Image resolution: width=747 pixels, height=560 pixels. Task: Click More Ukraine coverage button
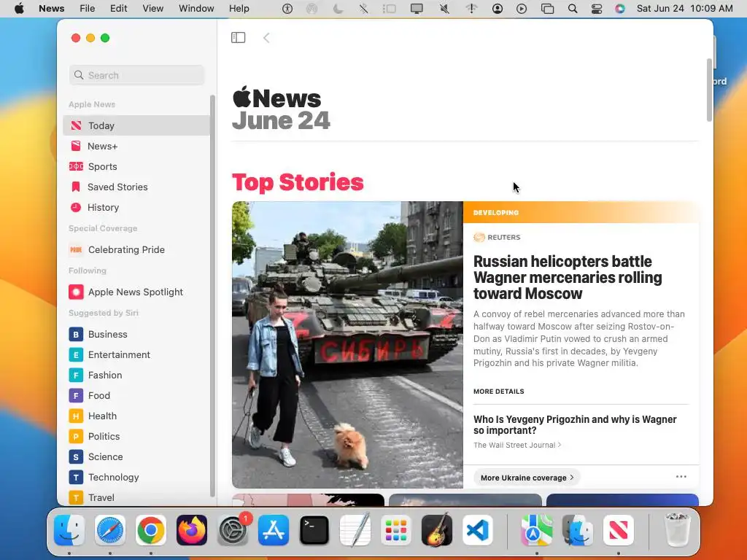coord(527,478)
